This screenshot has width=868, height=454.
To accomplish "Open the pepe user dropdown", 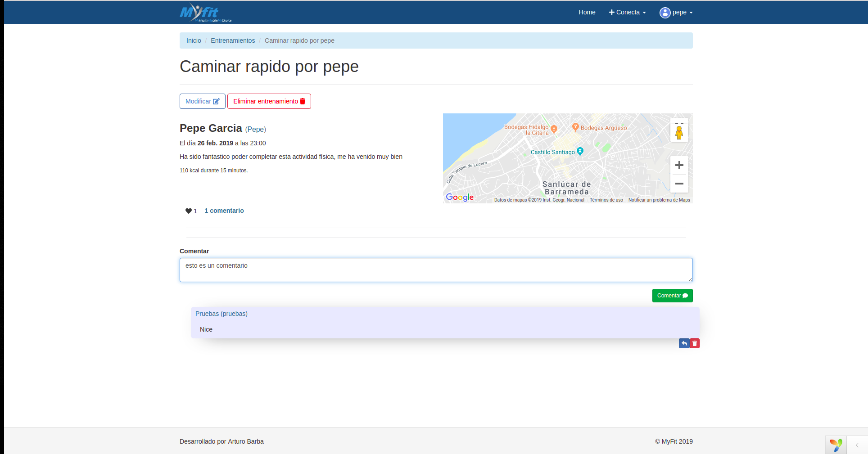I will coord(676,12).
